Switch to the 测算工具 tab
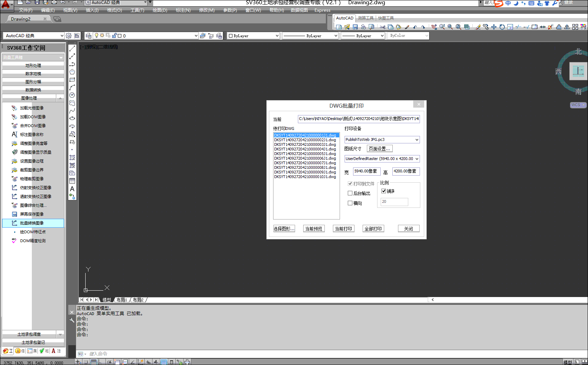The width and height of the screenshot is (588, 365). [365, 18]
